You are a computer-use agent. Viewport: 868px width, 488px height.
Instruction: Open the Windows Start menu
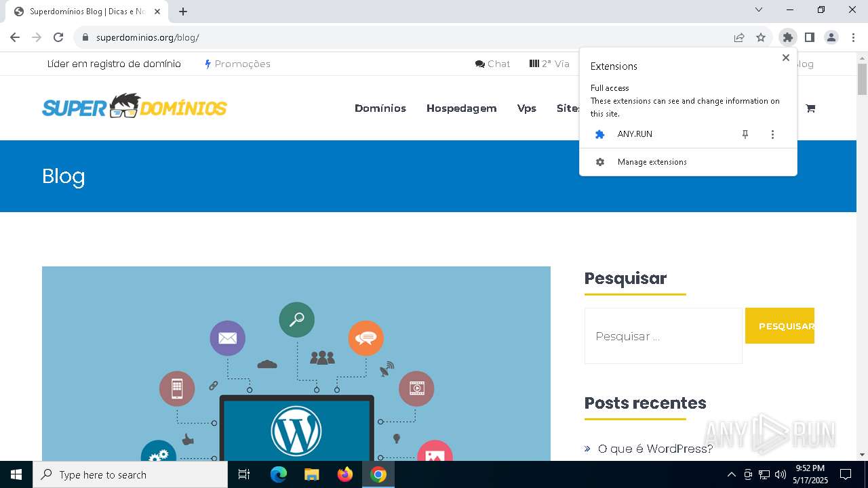coord(16,474)
